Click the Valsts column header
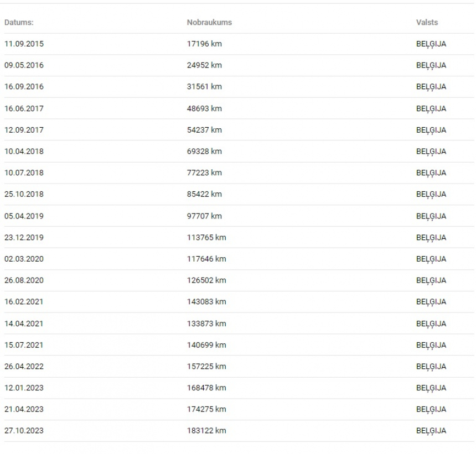 (x=427, y=23)
